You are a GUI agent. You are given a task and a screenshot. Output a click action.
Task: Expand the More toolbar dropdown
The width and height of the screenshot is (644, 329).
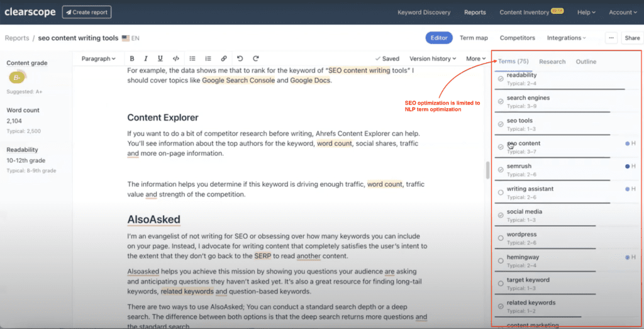pos(476,59)
